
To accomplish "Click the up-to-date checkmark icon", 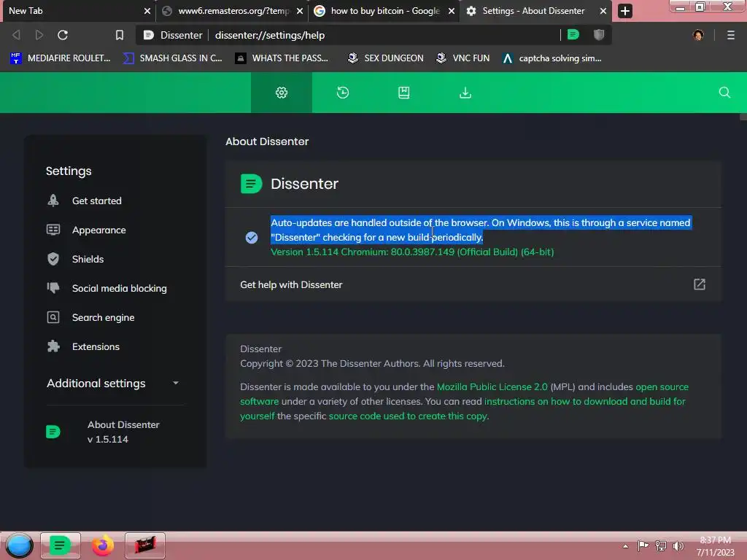I will (x=252, y=237).
